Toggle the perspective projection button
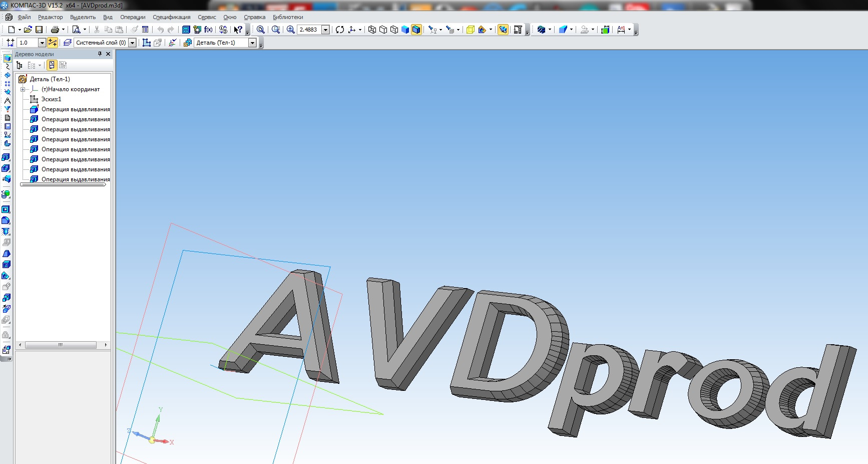The image size is (868, 464). (471, 30)
